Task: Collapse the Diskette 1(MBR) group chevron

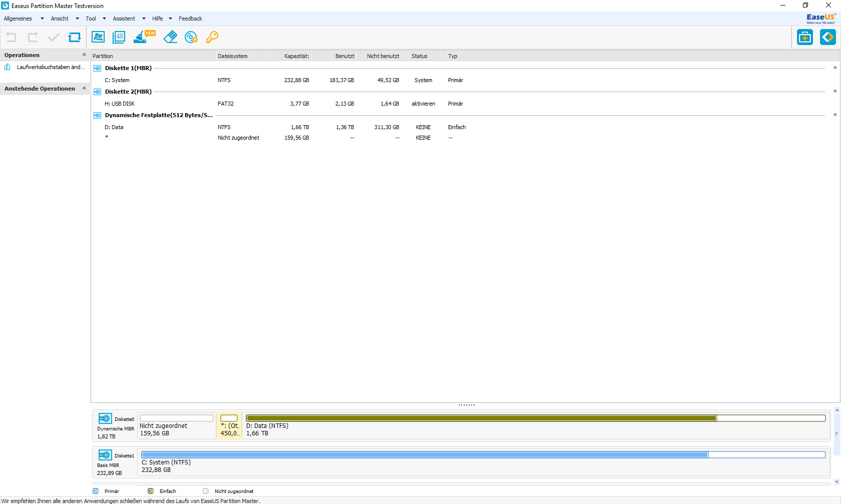Action: click(x=835, y=68)
